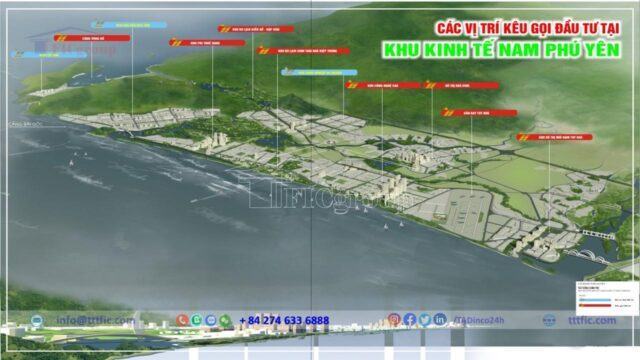Click the tttfic.com website link

(x=592, y=320)
